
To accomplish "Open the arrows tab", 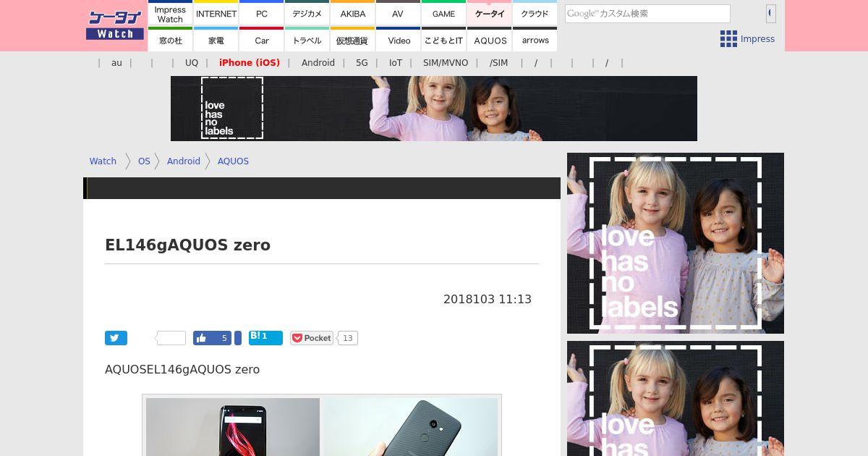I will [x=535, y=40].
